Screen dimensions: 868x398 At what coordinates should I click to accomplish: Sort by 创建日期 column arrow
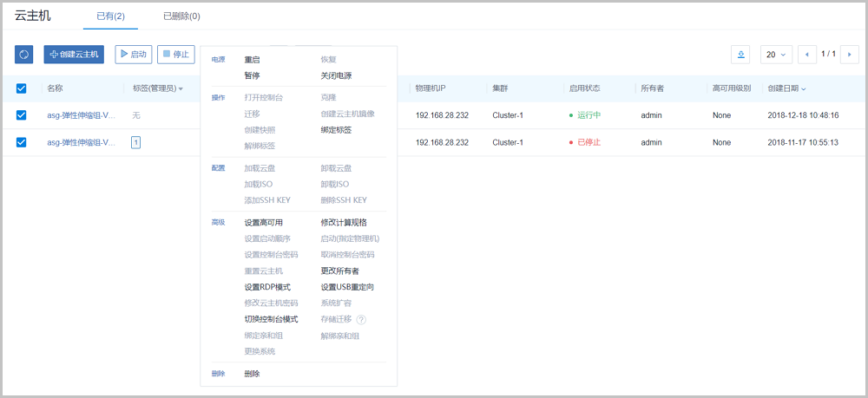[x=803, y=89]
